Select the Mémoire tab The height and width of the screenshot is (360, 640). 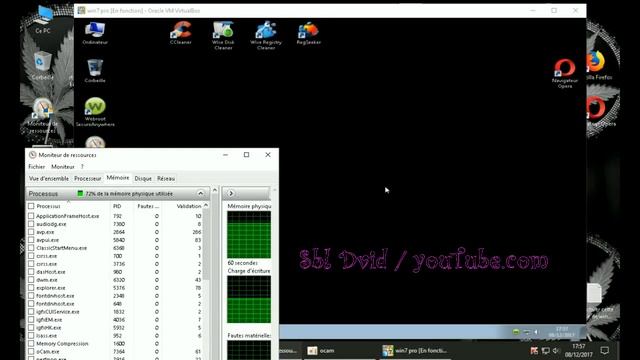point(118,178)
